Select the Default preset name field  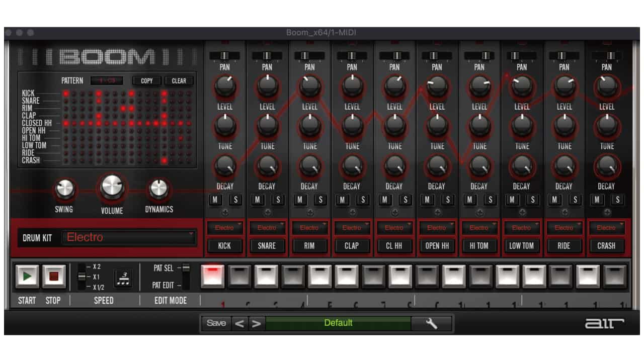click(338, 323)
